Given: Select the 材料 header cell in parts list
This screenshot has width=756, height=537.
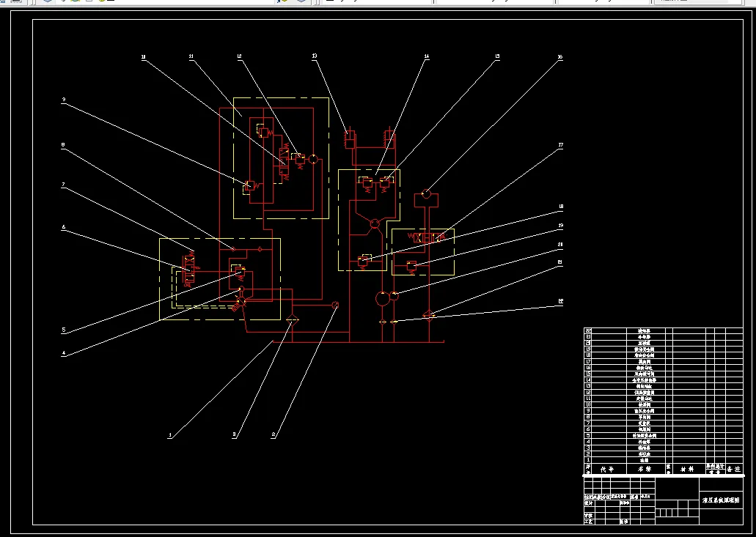Looking at the screenshot, I should [x=689, y=469].
